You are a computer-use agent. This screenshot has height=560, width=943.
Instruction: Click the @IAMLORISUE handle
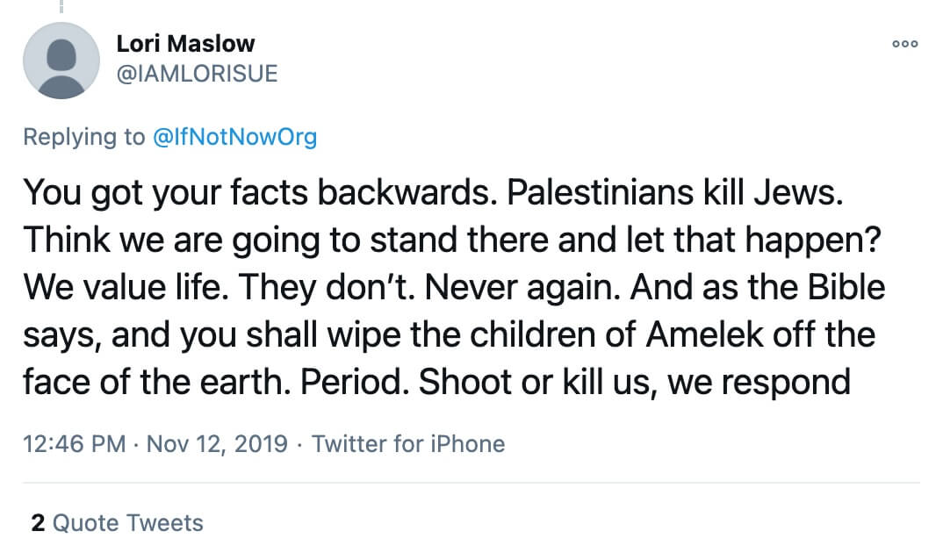click(x=197, y=74)
